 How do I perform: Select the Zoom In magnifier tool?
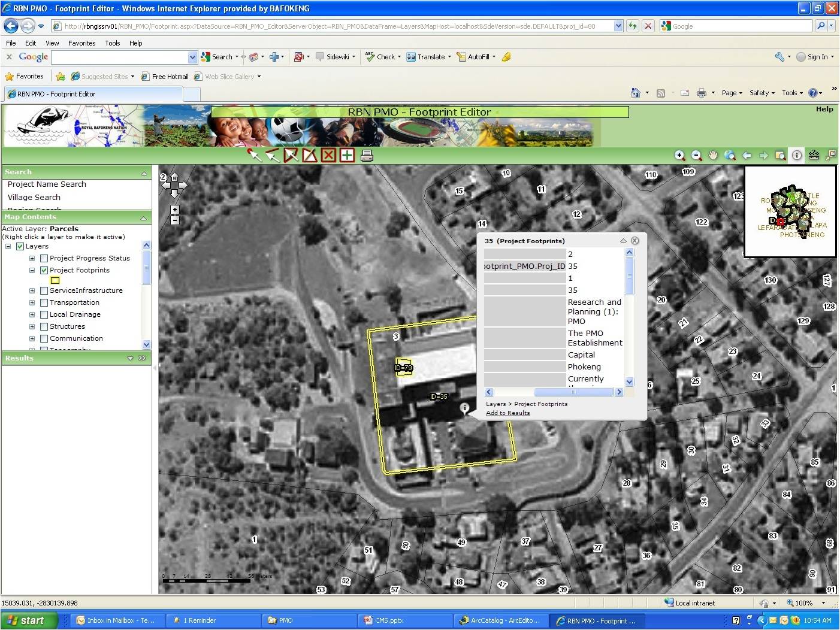pos(680,156)
